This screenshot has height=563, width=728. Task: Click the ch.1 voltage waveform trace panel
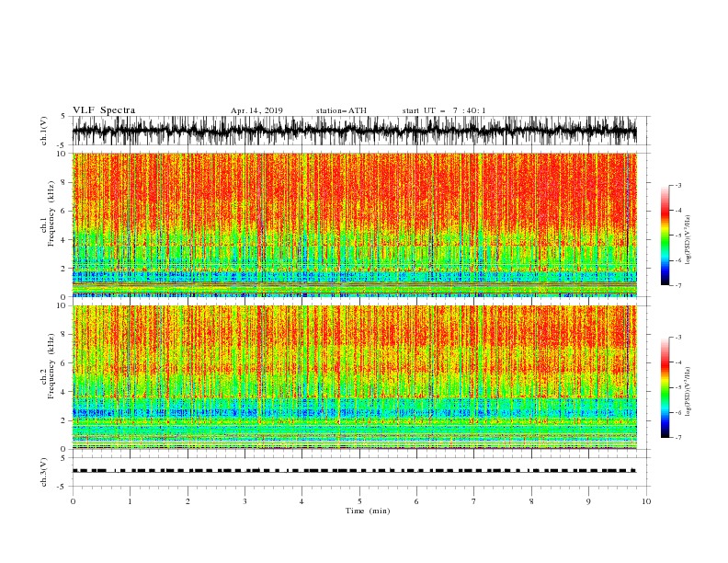click(x=354, y=131)
